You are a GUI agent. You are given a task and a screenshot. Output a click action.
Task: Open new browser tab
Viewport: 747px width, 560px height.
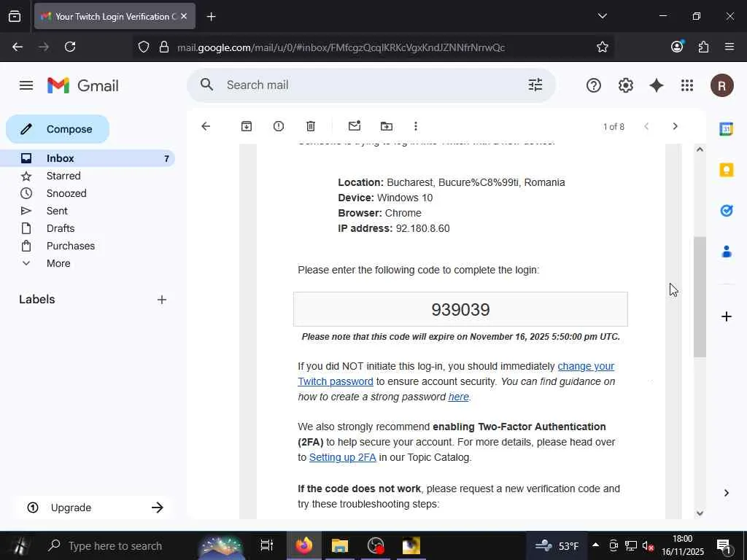tap(211, 17)
